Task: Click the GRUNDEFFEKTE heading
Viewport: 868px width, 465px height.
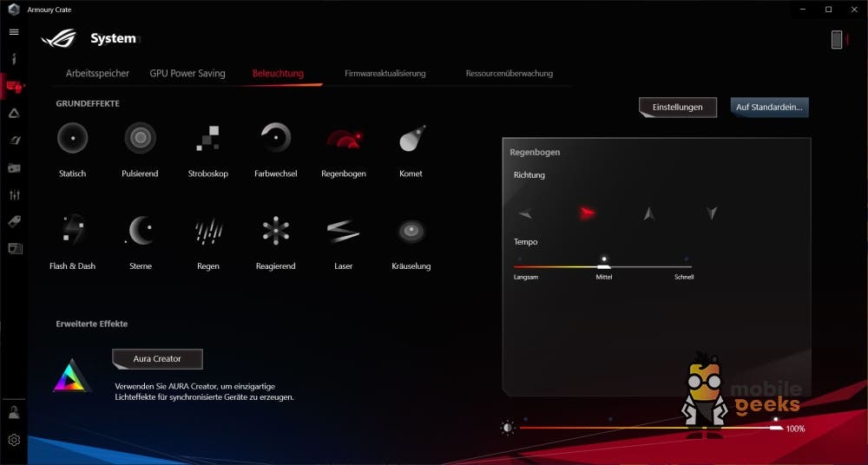Action: 88,103
